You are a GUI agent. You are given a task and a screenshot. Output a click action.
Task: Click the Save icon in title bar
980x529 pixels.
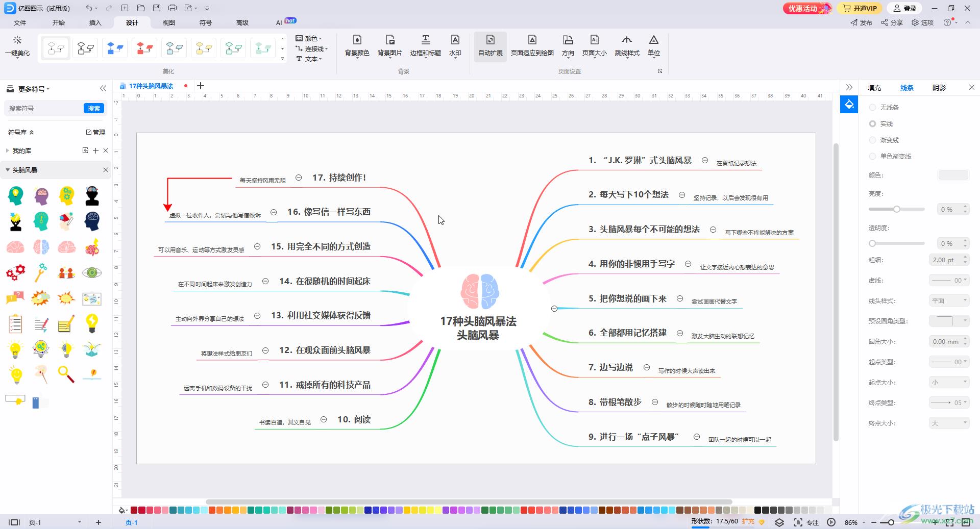tap(157, 8)
